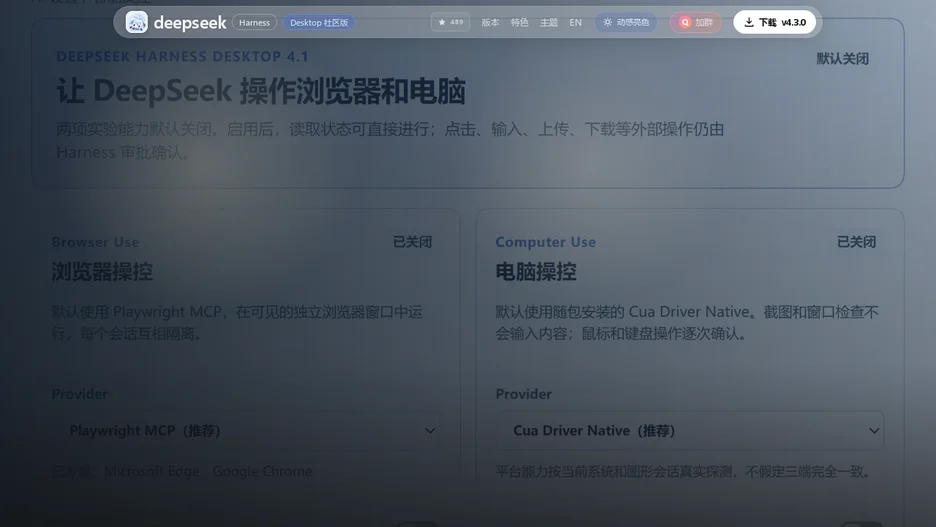Open the 版本 nav item
The width and height of the screenshot is (936, 527).
pyautogui.click(x=490, y=23)
